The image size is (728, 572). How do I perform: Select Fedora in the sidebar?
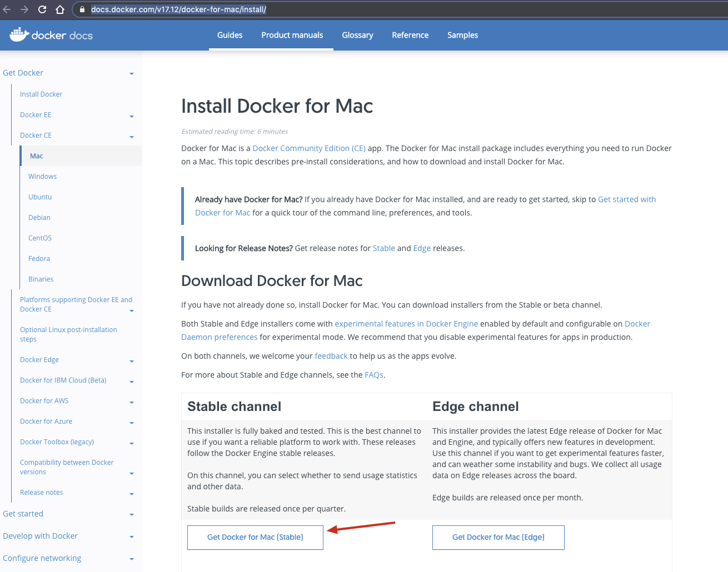coord(39,259)
